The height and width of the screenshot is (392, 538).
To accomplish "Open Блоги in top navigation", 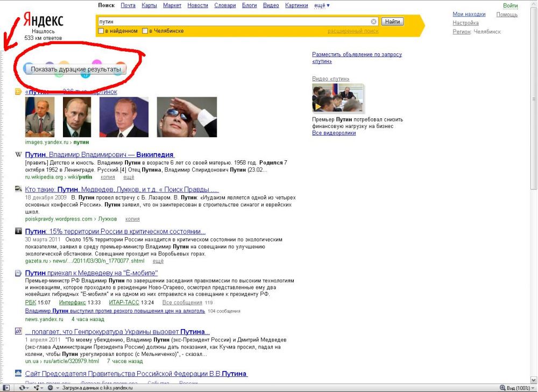I will [250, 5].
